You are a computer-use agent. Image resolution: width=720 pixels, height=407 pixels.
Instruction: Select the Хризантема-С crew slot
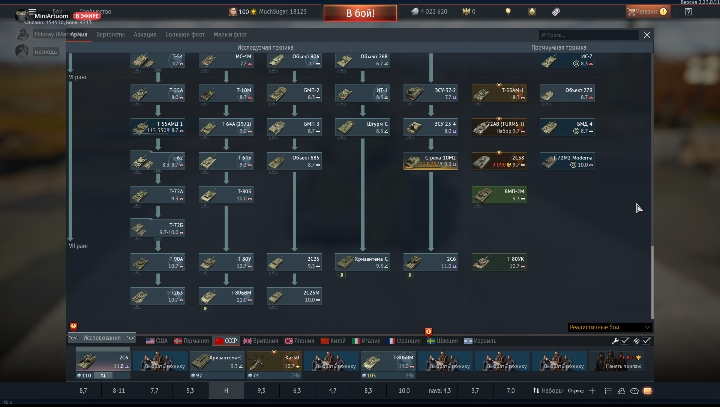coord(217,364)
